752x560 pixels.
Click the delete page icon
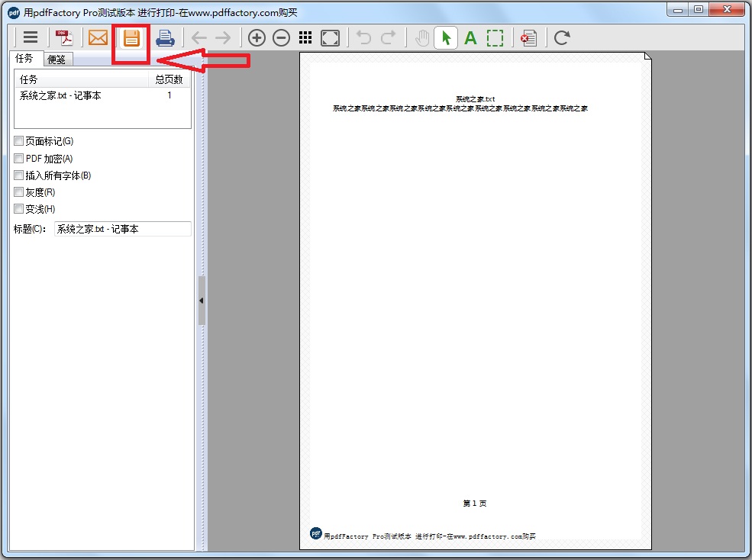(x=528, y=38)
